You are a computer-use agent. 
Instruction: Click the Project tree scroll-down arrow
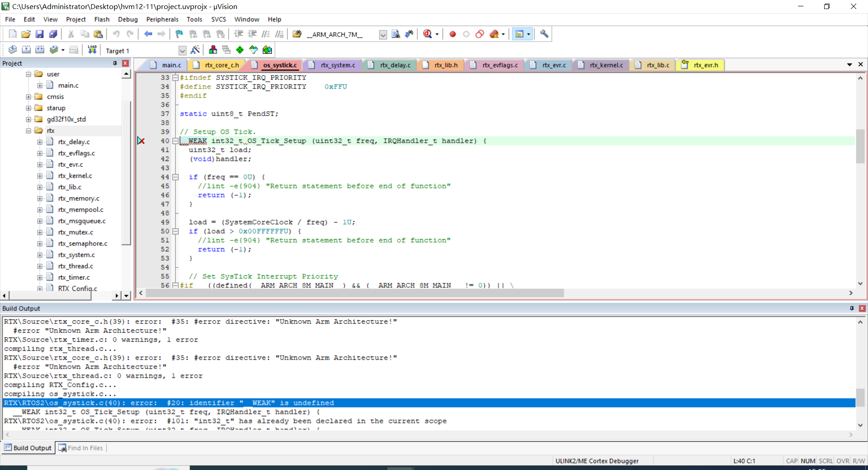[127, 295]
